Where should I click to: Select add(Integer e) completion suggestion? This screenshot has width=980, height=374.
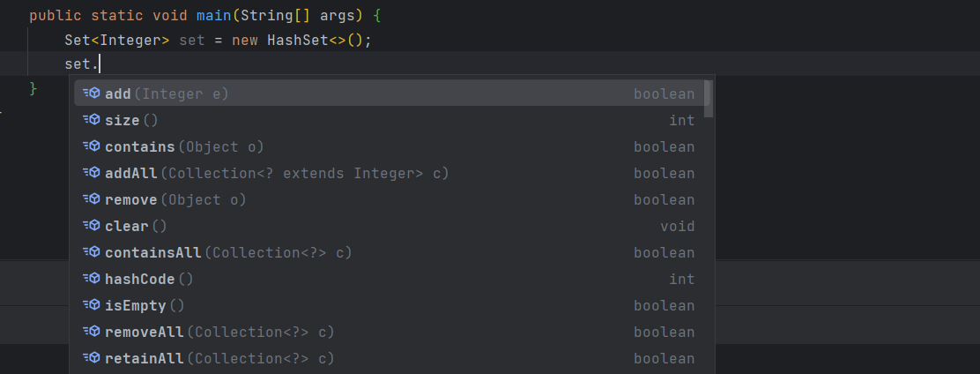click(167, 93)
